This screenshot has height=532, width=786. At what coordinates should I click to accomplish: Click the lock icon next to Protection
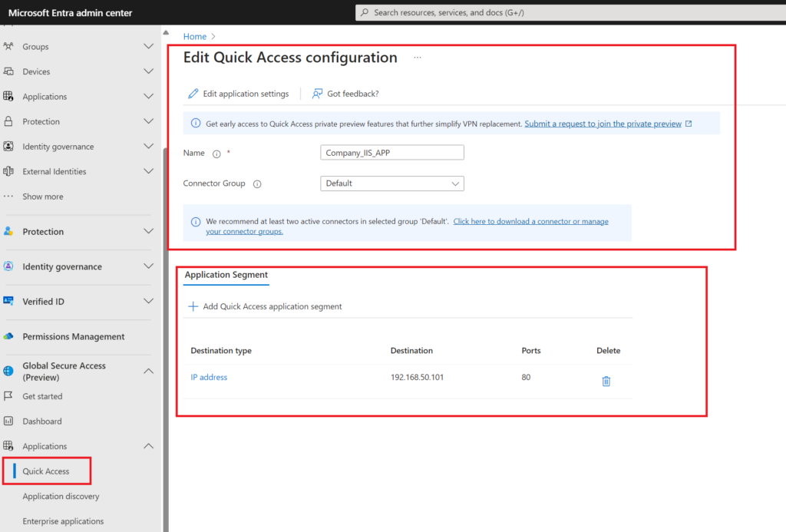[8, 121]
